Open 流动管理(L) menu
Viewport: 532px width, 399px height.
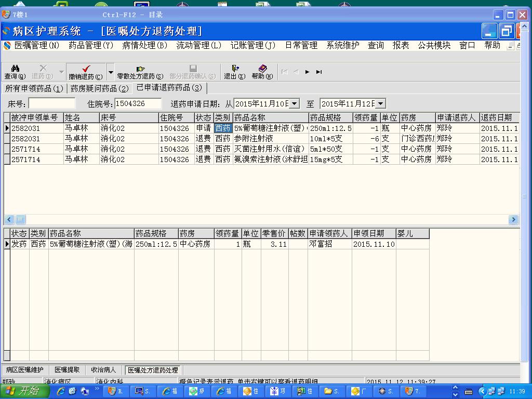pyautogui.click(x=199, y=45)
